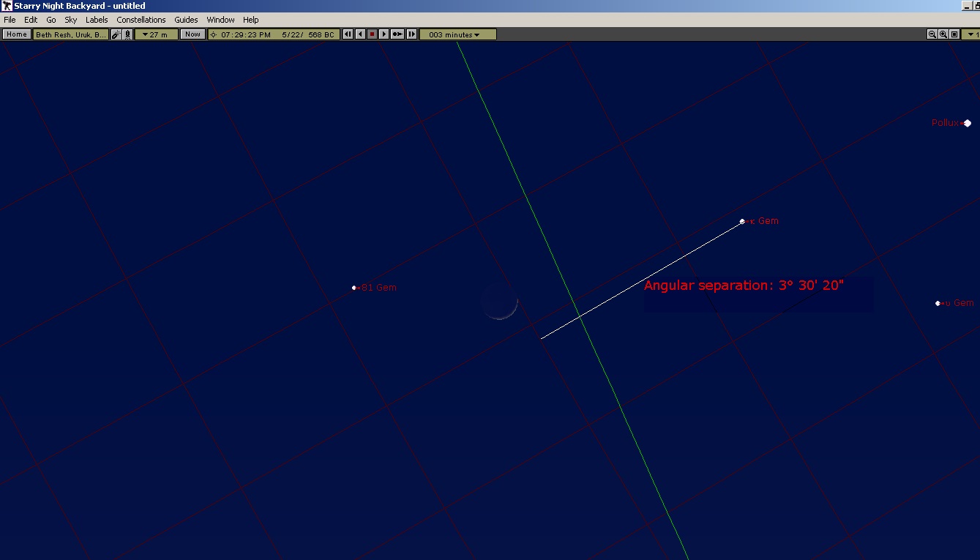
Task: Click the Angular separation 3° 30' 20" label
Action: coord(744,285)
